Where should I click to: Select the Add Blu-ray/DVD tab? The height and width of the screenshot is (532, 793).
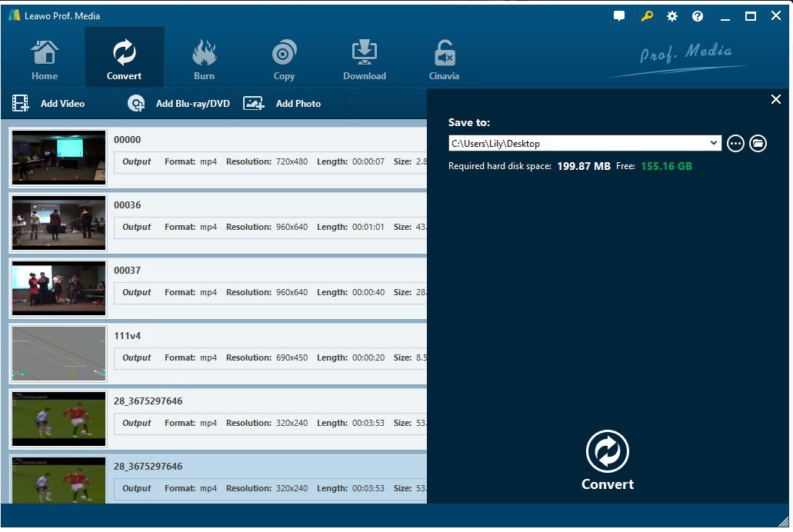coord(175,103)
